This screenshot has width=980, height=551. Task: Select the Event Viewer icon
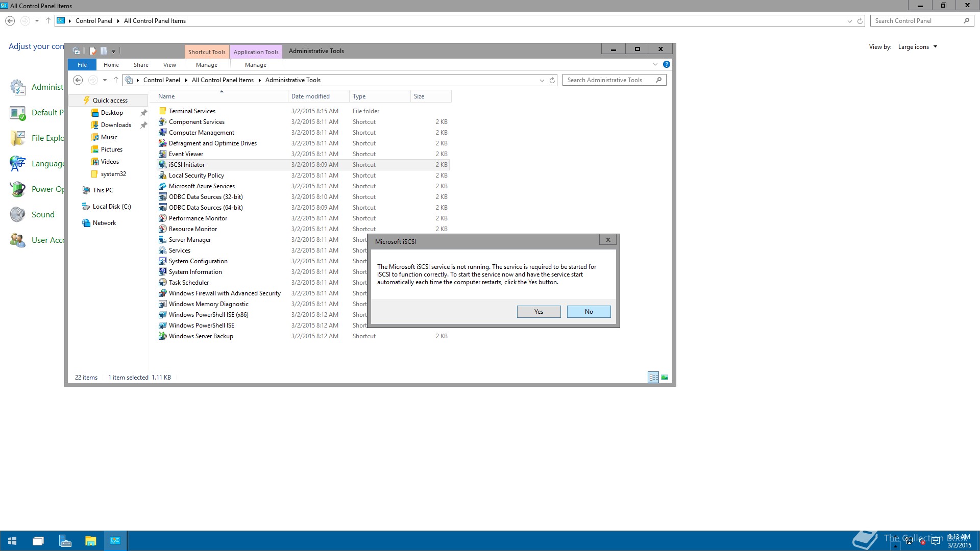coord(162,154)
